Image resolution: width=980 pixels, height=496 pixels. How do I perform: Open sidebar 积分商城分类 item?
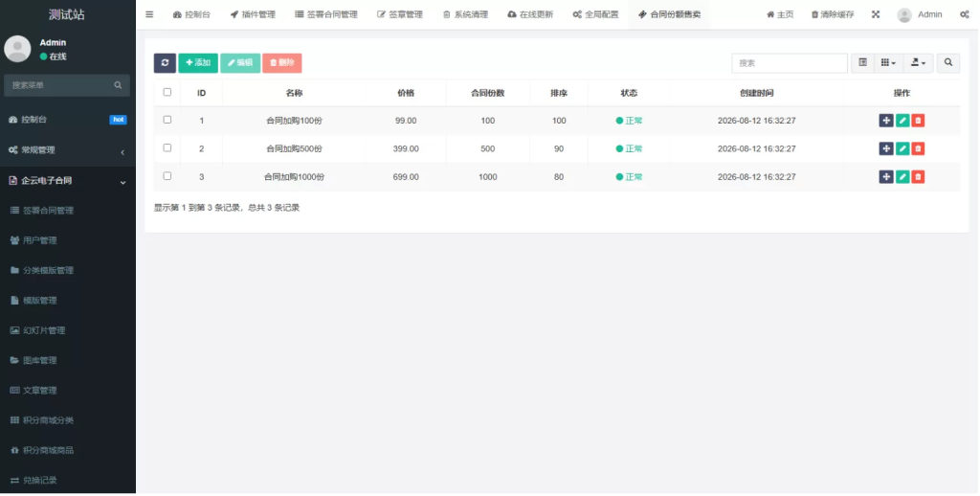[68, 421]
